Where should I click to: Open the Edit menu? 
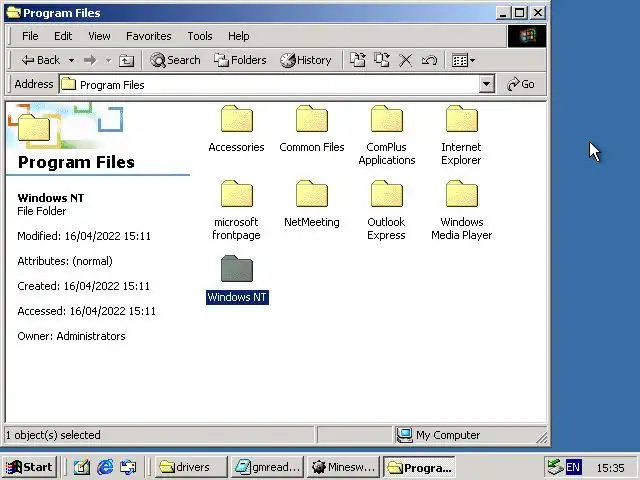[63, 36]
